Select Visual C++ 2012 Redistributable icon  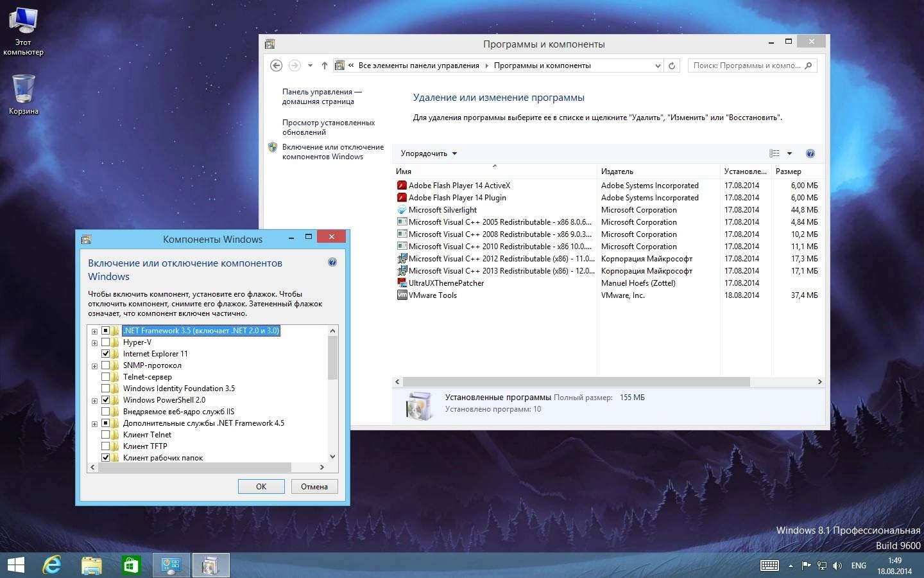402,259
